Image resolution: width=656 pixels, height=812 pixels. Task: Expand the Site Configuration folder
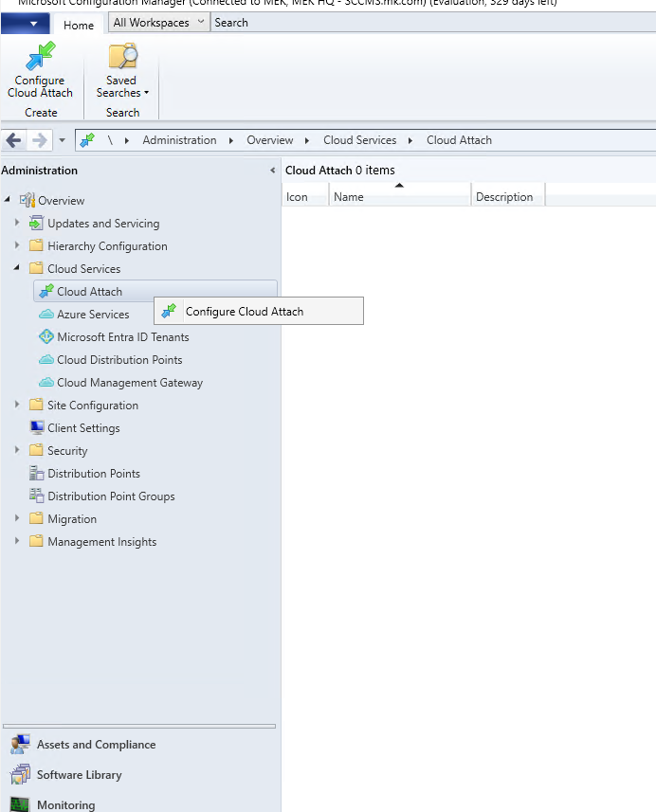coord(17,406)
